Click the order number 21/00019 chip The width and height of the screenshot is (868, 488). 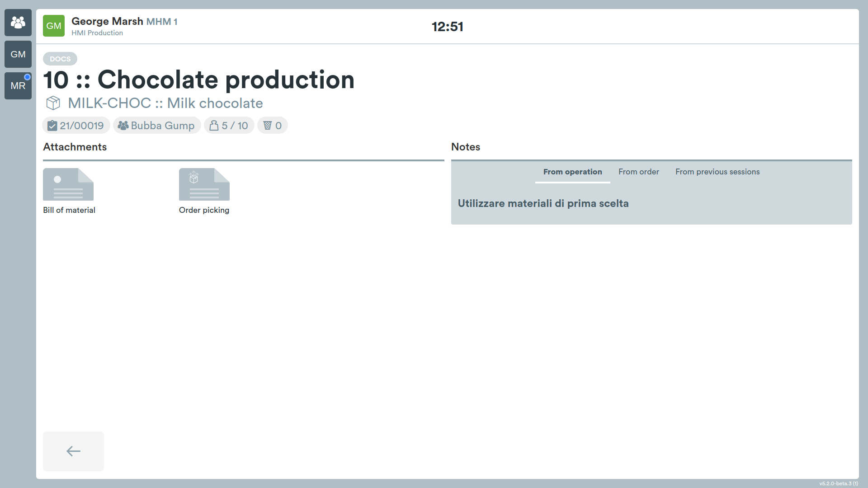point(76,126)
